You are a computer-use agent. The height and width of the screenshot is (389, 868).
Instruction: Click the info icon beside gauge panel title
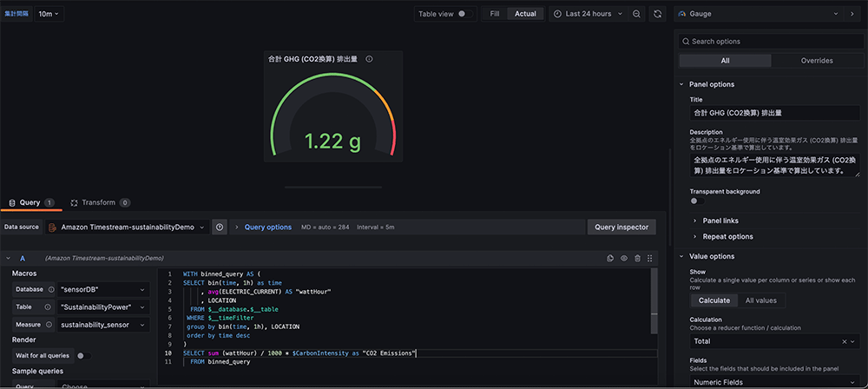pyautogui.click(x=369, y=59)
